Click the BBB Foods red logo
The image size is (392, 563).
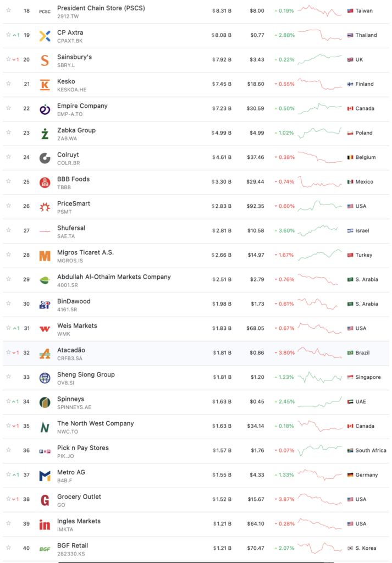[x=45, y=182]
